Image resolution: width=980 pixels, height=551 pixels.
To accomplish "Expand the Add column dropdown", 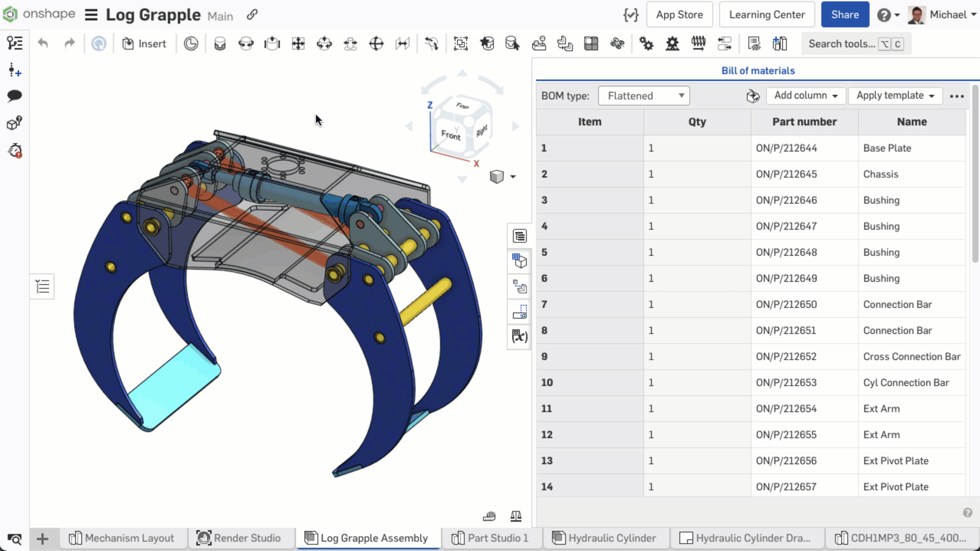I will pos(805,96).
